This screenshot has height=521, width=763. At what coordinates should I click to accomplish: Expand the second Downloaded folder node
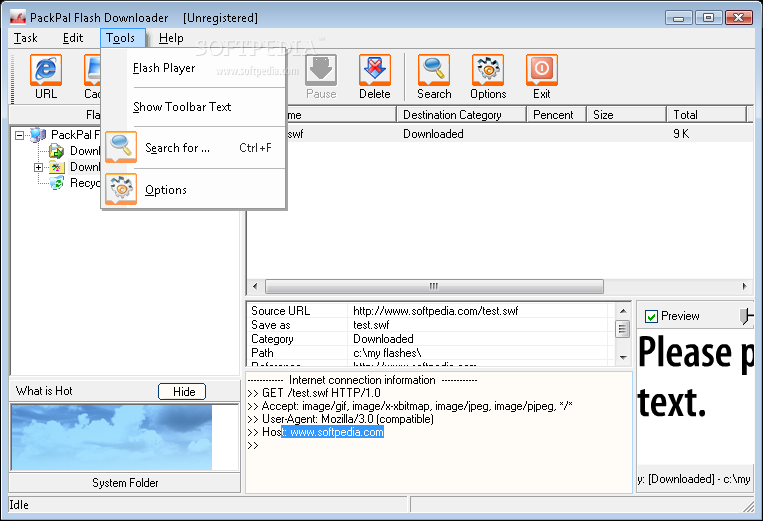coord(38,167)
